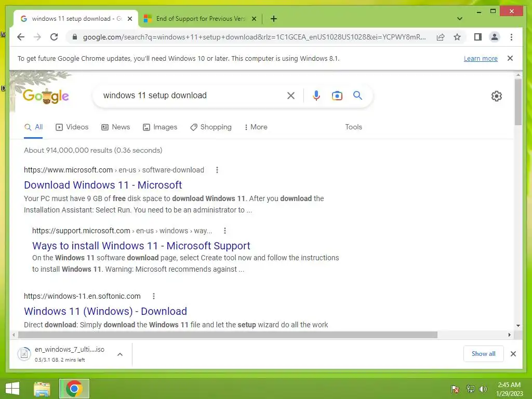This screenshot has width=532, height=399.
Task: Reload the current page
Action: pos(54,37)
